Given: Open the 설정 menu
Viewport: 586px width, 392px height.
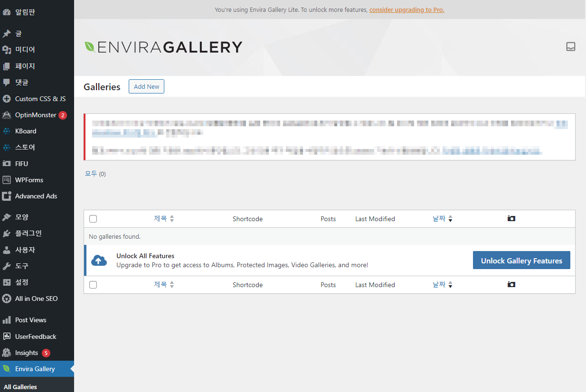Looking at the screenshot, I should (37, 282).
